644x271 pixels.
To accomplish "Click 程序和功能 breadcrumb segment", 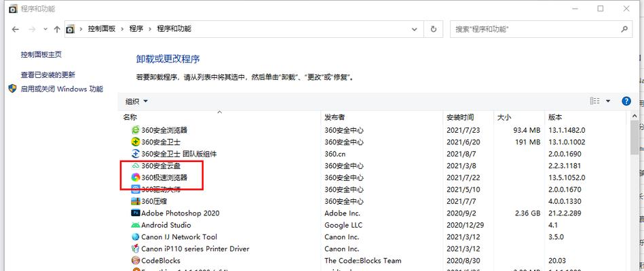I will pyautogui.click(x=174, y=28).
